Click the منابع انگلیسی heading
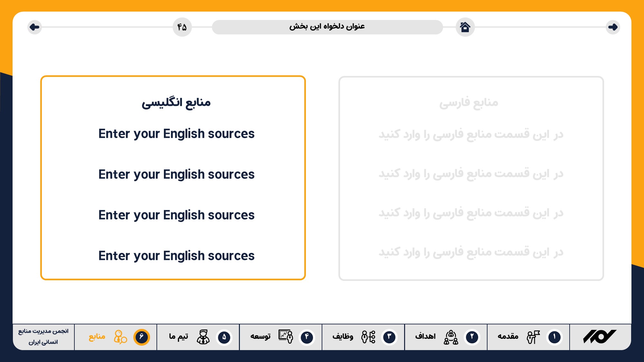This screenshot has width=644, height=362. (176, 103)
